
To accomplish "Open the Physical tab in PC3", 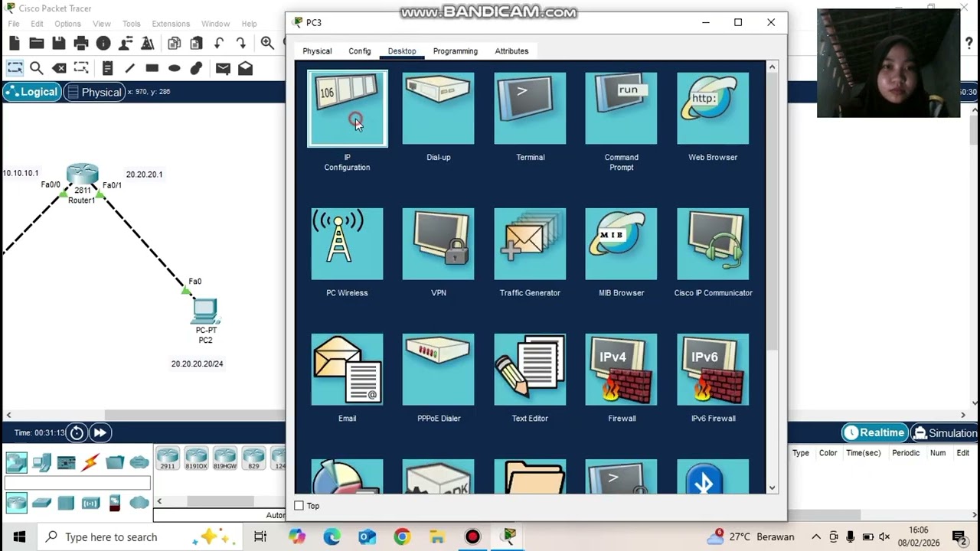I will (x=317, y=51).
